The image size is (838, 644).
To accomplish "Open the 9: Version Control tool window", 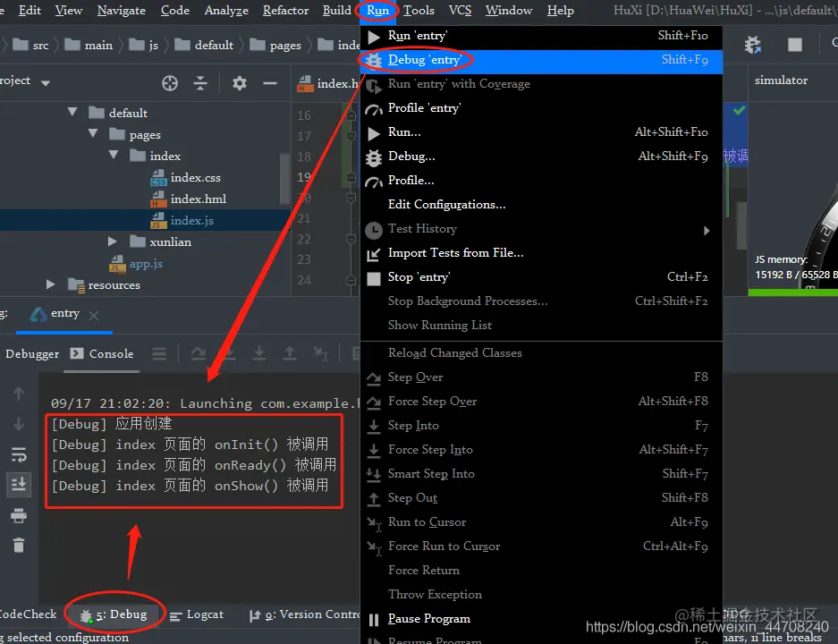I will 304,614.
